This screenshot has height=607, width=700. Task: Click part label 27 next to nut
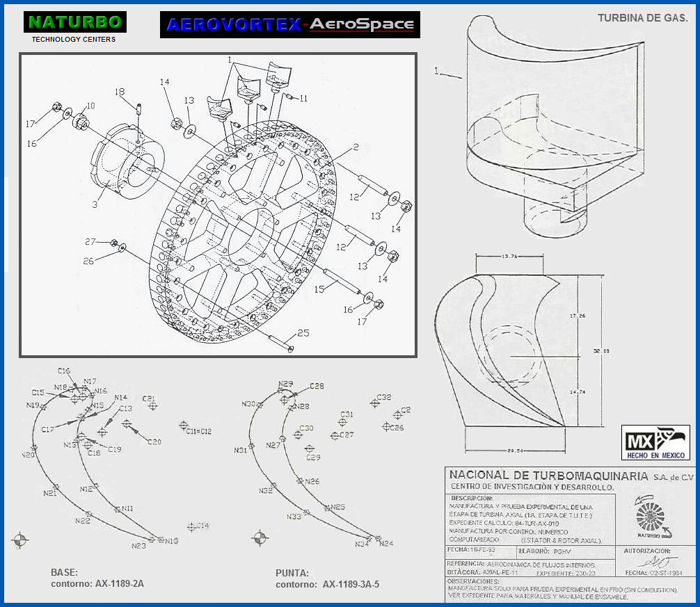coord(90,241)
